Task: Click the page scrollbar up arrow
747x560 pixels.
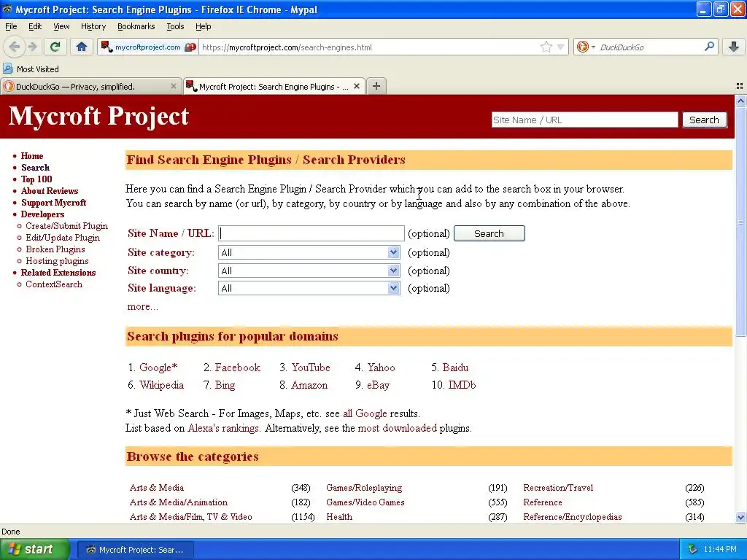Action: click(x=740, y=101)
